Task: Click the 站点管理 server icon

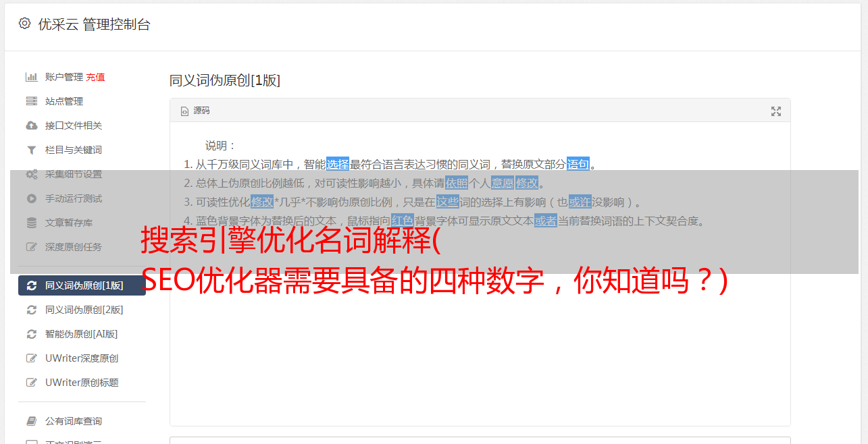Action: tap(31, 101)
